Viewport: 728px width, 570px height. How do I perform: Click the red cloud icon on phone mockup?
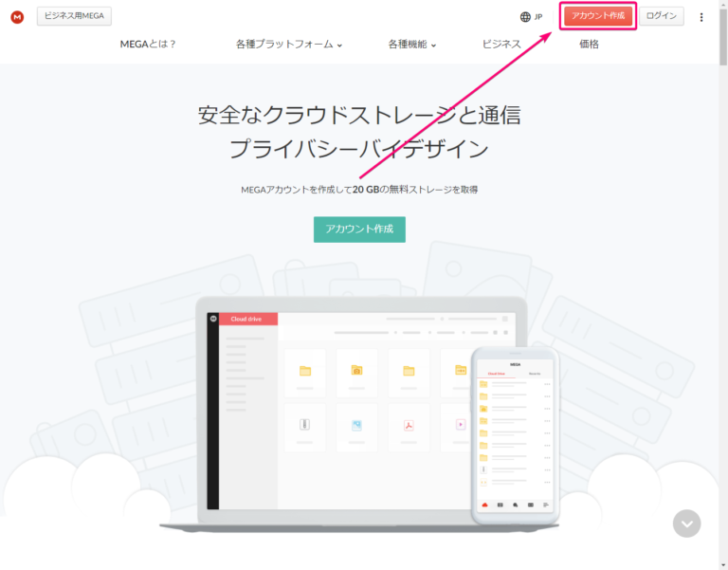(484, 505)
